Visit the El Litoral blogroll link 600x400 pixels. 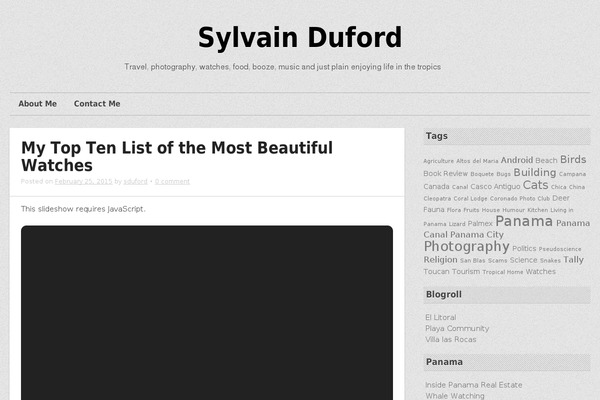coord(440,317)
